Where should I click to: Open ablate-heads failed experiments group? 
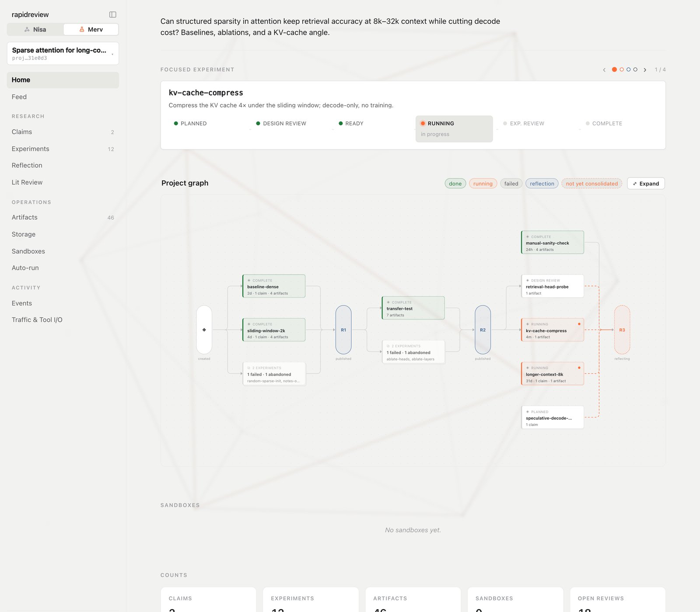(413, 352)
